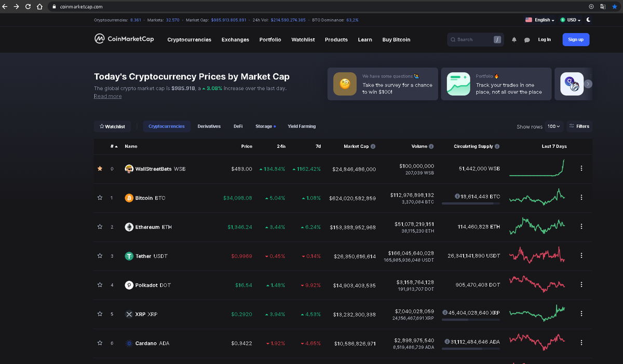
Task: Click the translate page icon in address bar
Action: 603,7
